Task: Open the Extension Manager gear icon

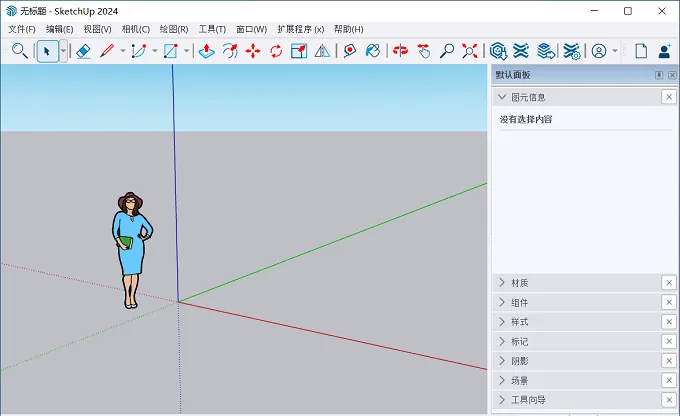Action: pos(572,51)
